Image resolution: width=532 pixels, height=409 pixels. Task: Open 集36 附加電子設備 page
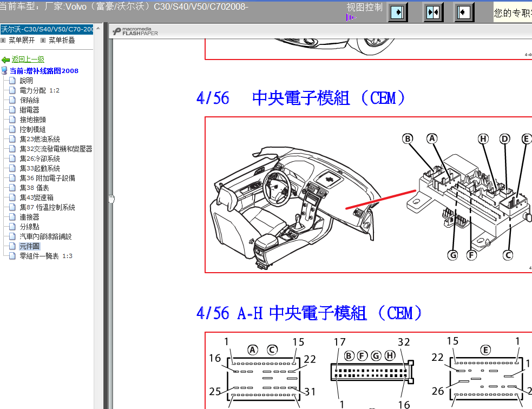[47, 178]
